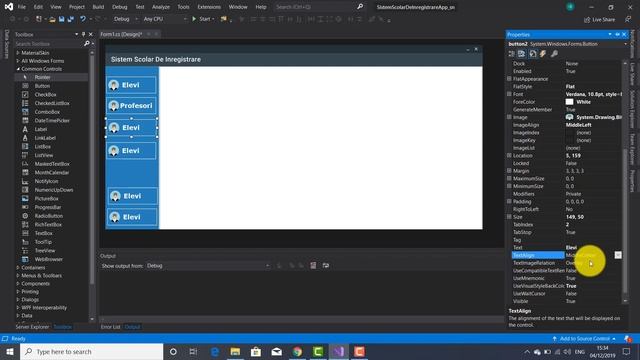Open the Events lightning bolt view
Screen dimensions: 640x360
pos(543,54)
